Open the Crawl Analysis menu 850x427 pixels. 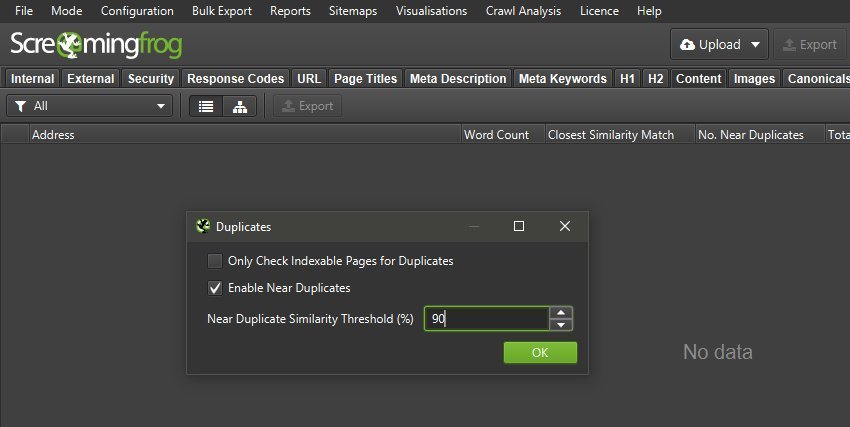coord(523,11)
